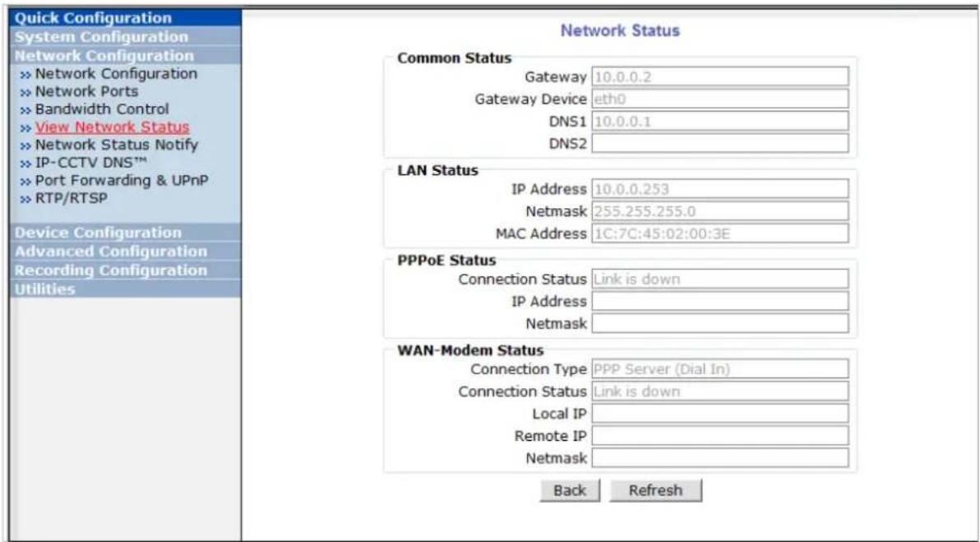The image size is (980, 542).
Task: Click the arrow bullet beside IP-CCTV DNS
Action: (25, 164)
